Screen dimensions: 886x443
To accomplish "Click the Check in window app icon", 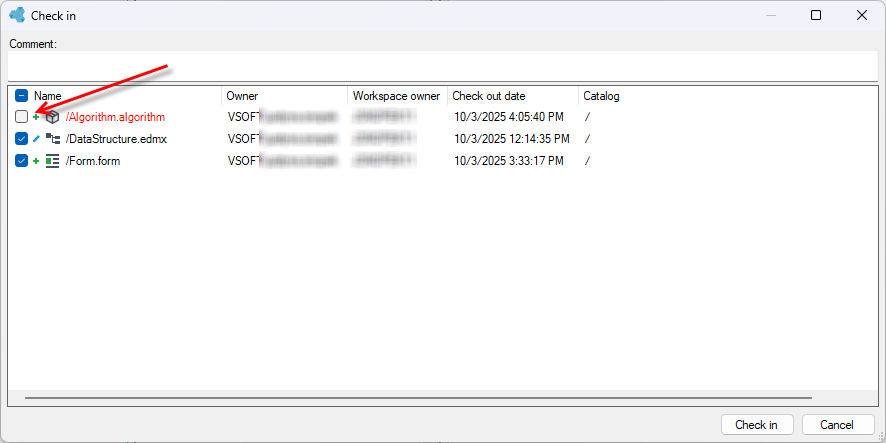I will point(18,15).
